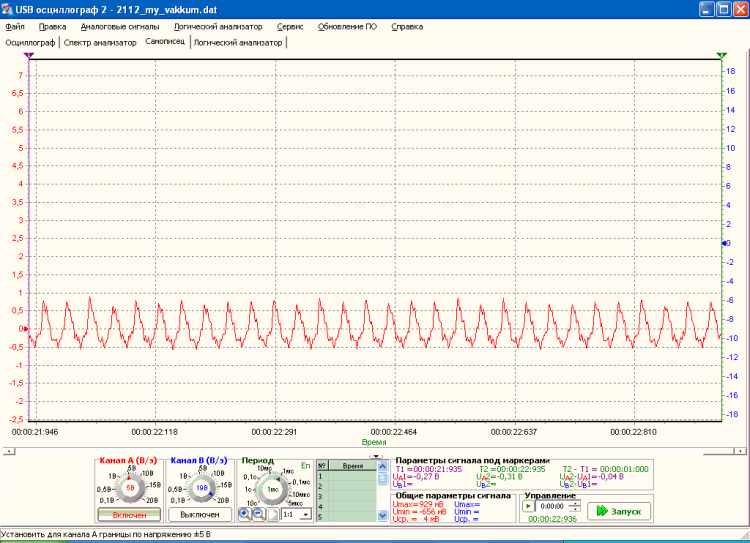This screenshot has width=750, height=543.
Task: Click the 0:00:00 time input field
Action: click(x=553, y=506)
